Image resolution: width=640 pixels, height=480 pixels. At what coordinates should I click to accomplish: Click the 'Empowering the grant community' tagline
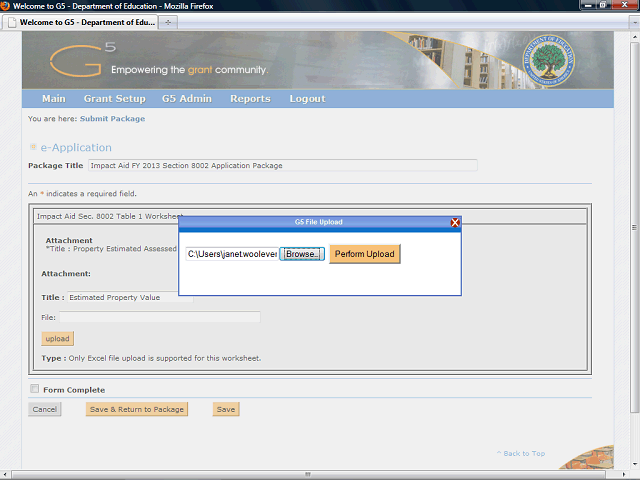[189, 70]
